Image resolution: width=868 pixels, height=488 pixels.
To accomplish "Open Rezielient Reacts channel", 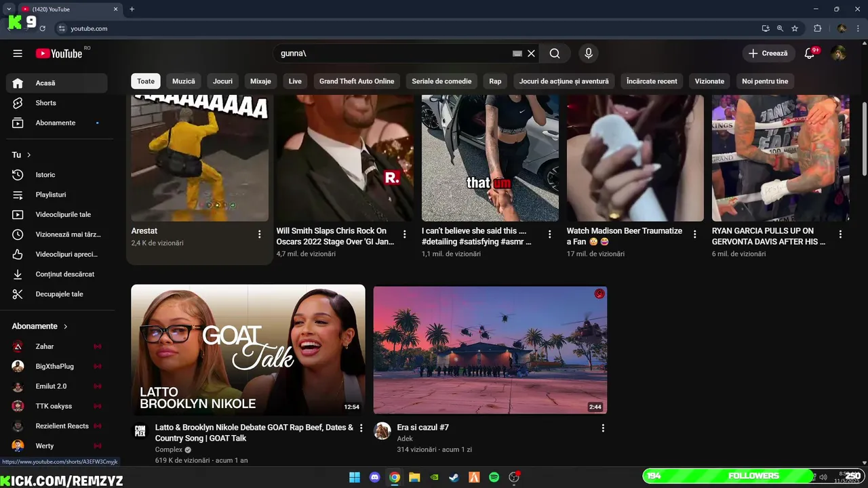I will tap(57, 426).
